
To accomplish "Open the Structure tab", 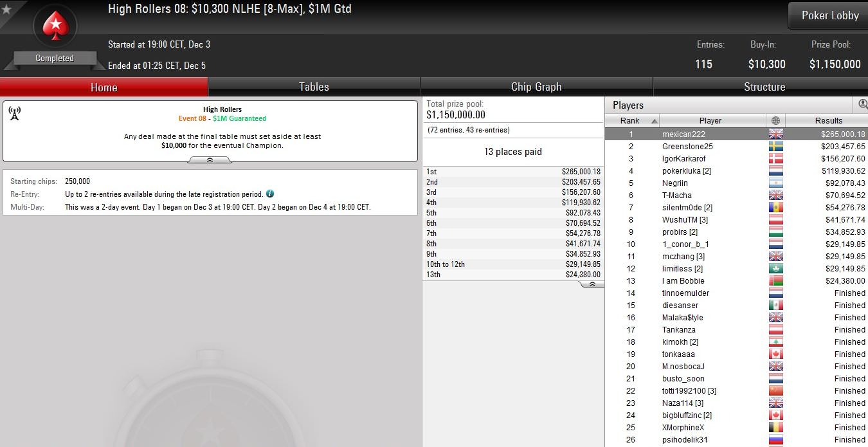I will 764,87.
